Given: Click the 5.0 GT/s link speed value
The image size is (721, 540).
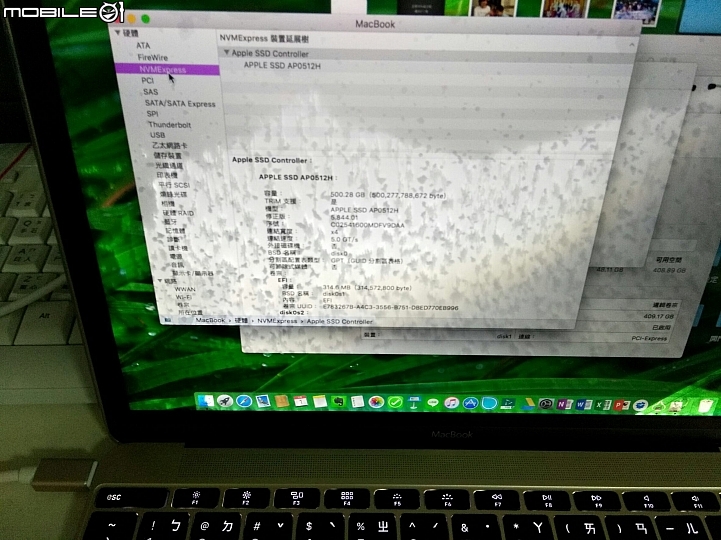Looking at the screenshot, I should (x=344, y=239).
